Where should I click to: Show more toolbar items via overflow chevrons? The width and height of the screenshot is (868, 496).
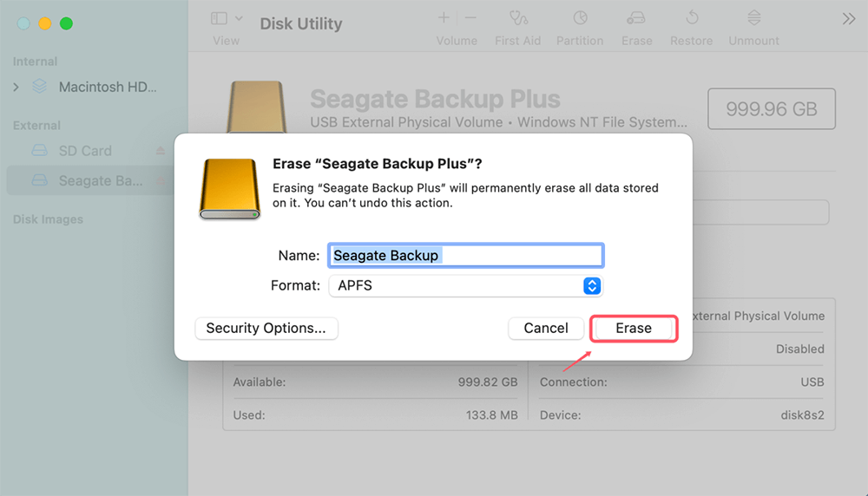[849, 19]
